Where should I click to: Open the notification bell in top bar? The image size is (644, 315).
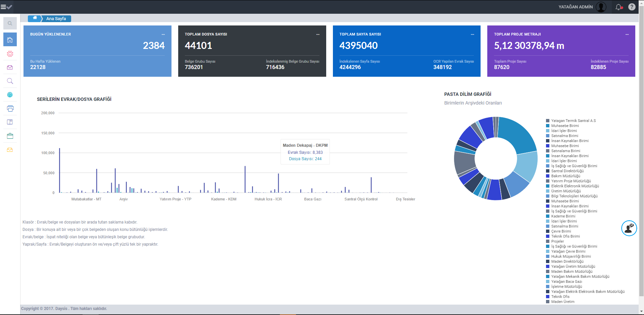click(x=618, y=7)
